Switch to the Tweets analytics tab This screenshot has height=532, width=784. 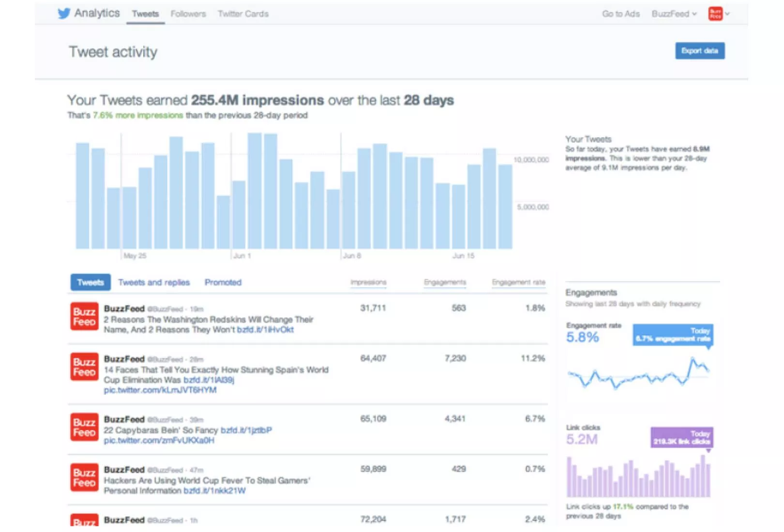tap(145, 14)
